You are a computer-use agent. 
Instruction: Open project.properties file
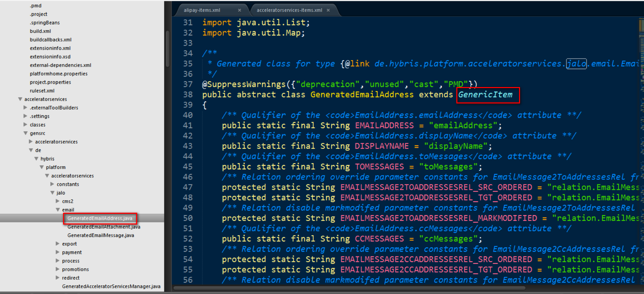(51, 82)
